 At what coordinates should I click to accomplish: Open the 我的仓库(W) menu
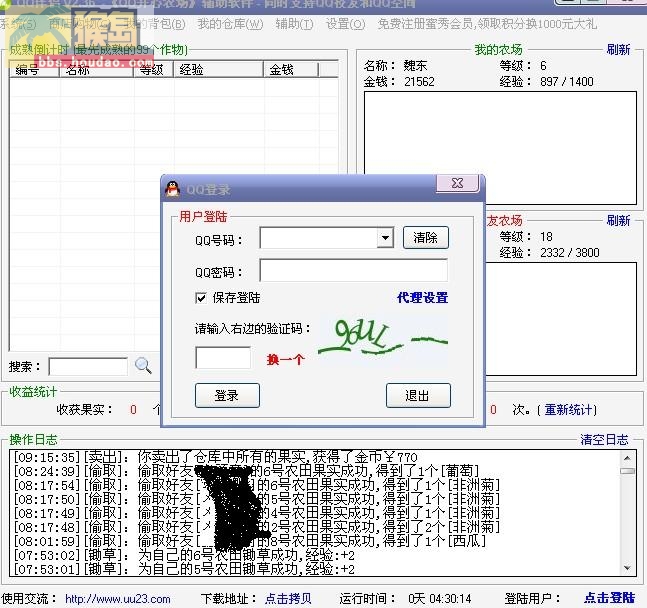point(230,24)
